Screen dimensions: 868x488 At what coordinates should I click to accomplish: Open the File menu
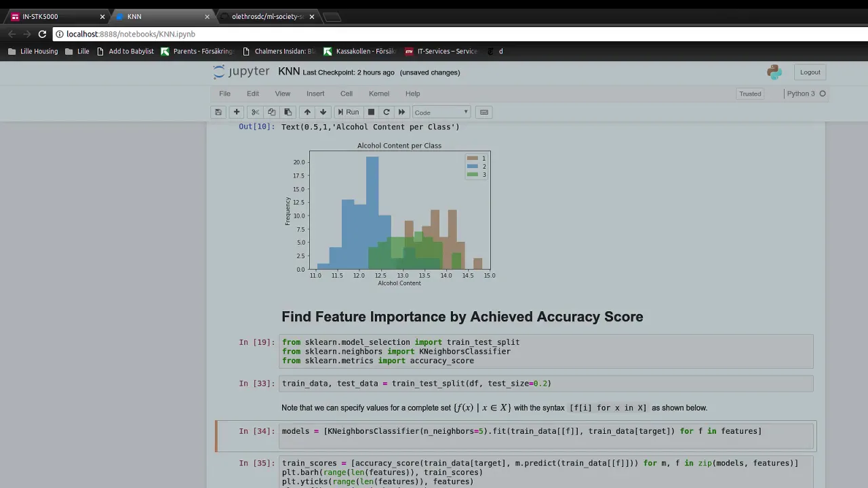click(224, 94)
